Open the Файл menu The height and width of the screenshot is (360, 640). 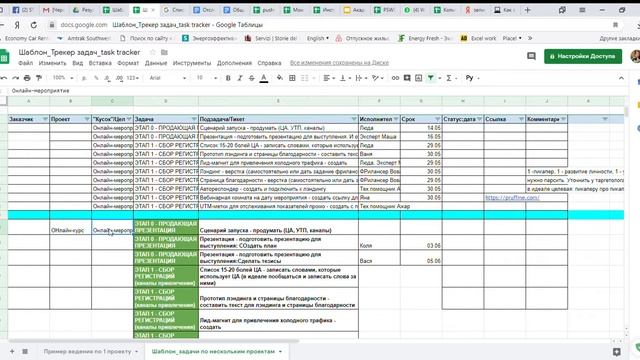[x=26, y=63]
